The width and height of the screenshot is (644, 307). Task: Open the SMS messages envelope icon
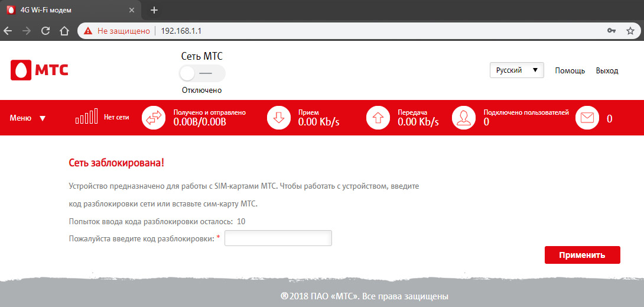[587, 118]
